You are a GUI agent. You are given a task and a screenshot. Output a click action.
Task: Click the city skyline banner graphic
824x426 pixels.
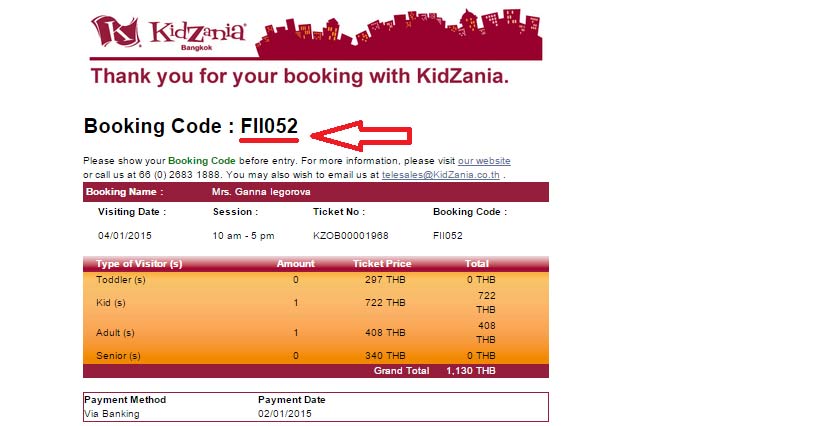click(399, 34)
